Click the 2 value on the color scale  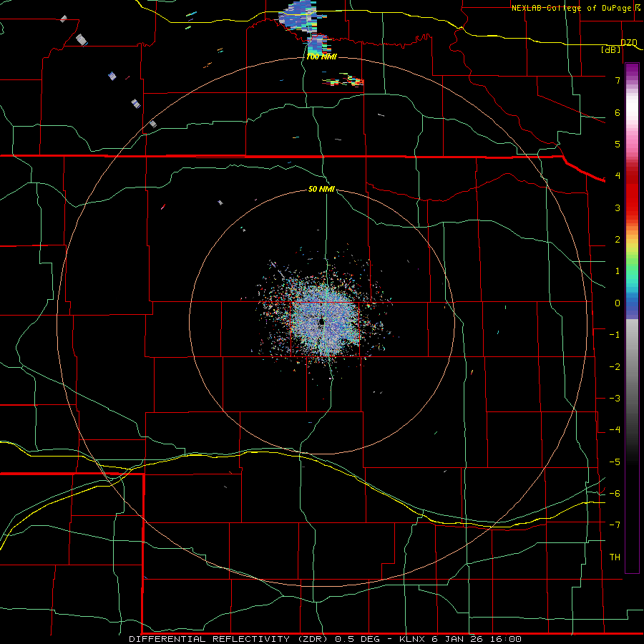618,240
